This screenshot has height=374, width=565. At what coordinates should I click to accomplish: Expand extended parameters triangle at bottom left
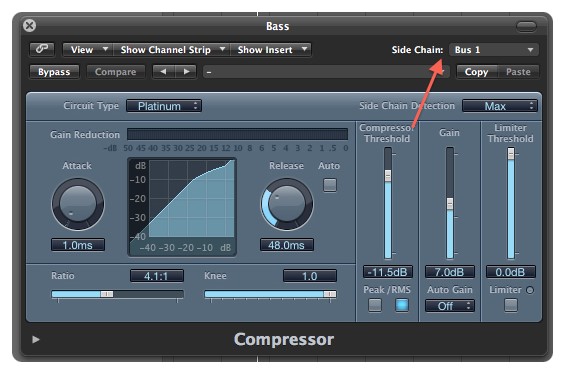click(35, 339)
